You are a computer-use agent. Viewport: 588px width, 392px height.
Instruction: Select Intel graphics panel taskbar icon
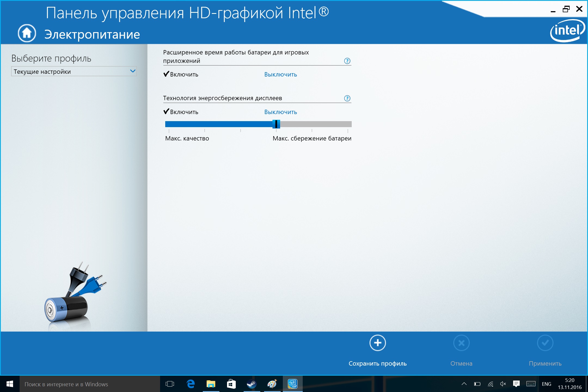point(293,384)
